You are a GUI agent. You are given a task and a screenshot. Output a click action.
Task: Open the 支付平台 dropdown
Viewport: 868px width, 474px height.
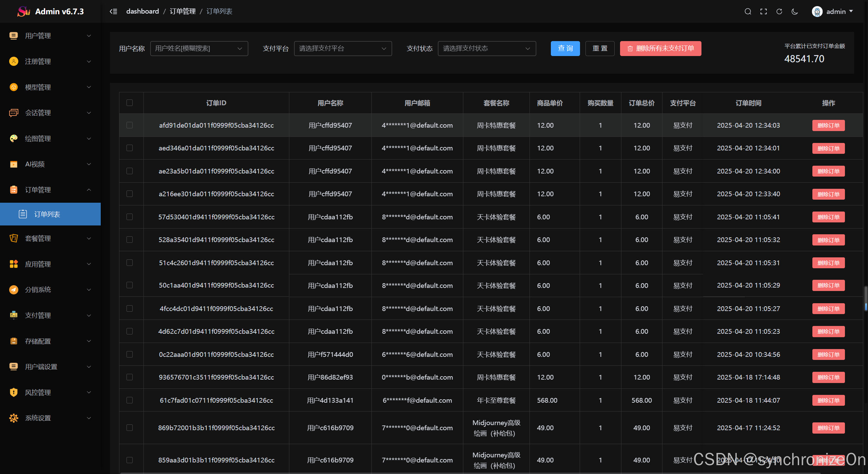click(x=343, y=49)
